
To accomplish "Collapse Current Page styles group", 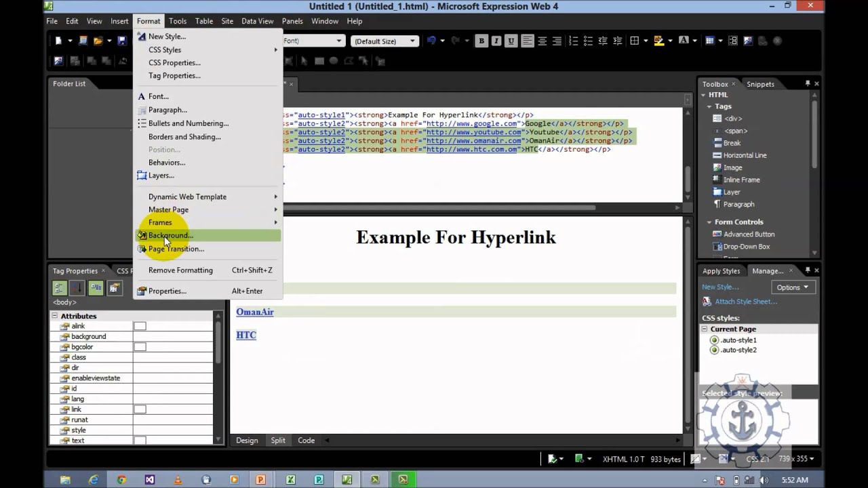I will (x=705, y=329).
